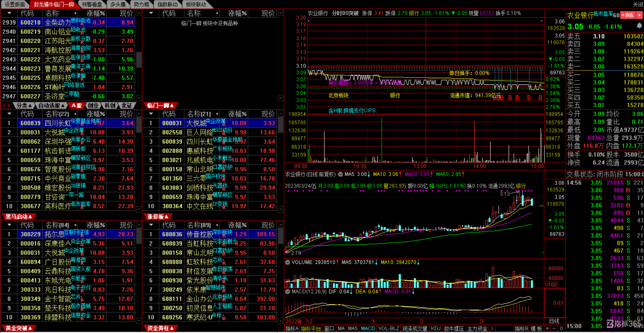Expand the 黄金突破 panel header

click(x=19, y=328)
